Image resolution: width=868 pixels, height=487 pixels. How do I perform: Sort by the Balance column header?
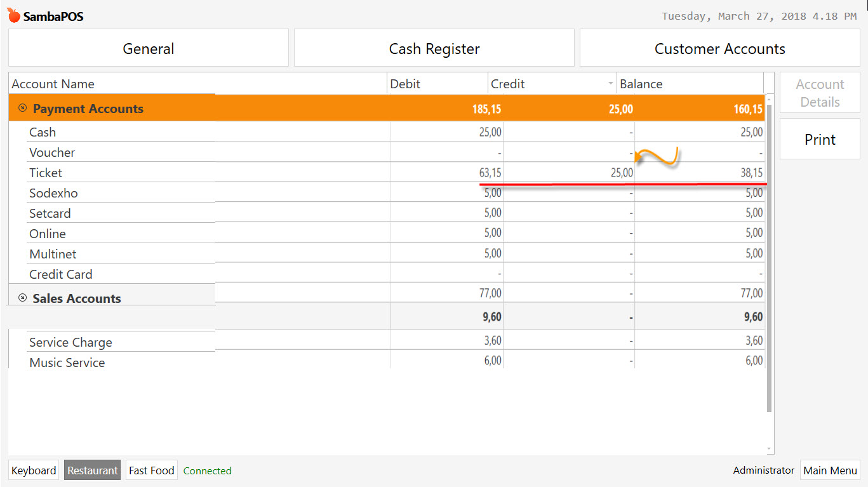click(641, 83)
